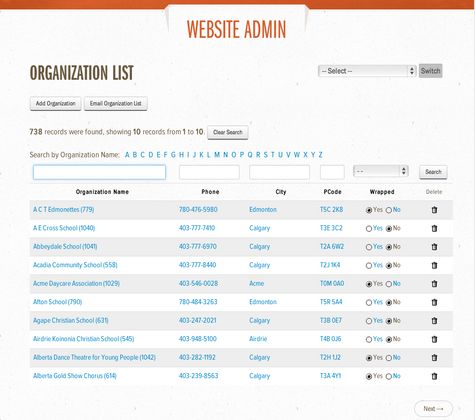Expand the Wrapped filter dropdown

coord(381,171)
